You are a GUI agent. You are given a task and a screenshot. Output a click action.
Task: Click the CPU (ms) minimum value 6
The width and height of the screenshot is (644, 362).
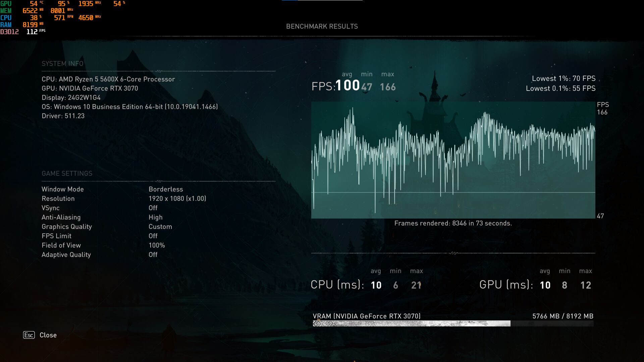(396, 285)
